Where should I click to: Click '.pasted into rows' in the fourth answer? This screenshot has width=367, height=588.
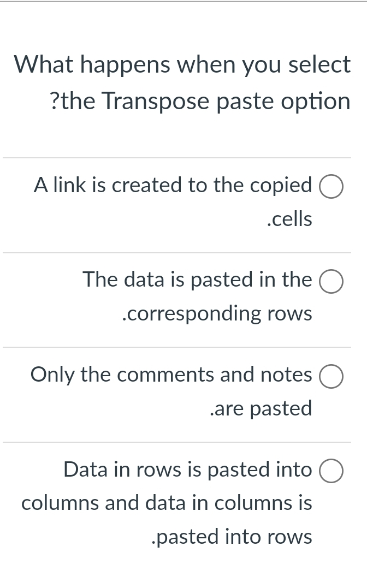tap(232, 536)
